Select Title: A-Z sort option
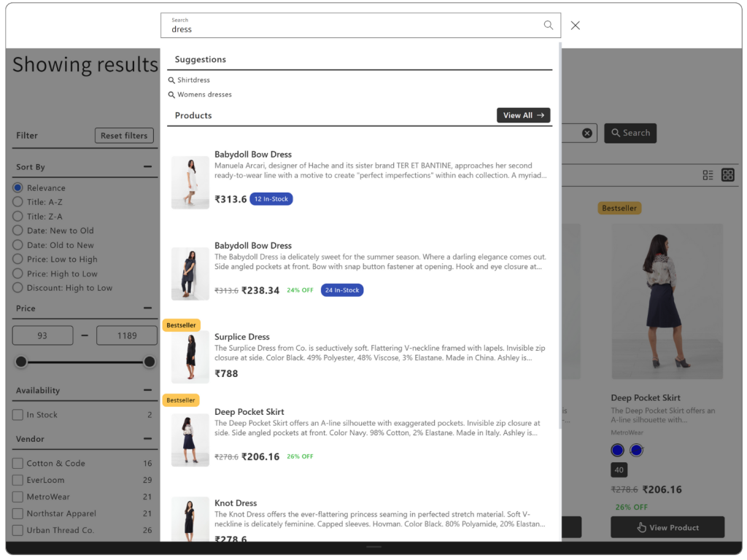 [18, 202]
